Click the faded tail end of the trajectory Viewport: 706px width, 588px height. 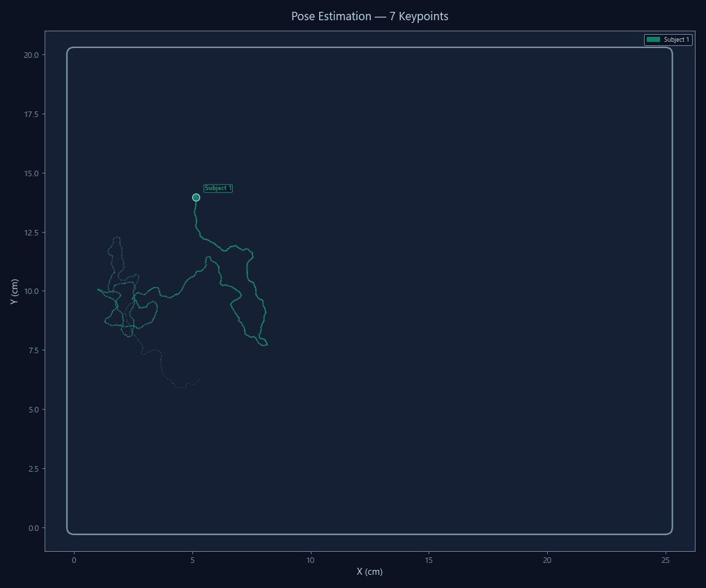pyautogui.click(x=200, y=378)
